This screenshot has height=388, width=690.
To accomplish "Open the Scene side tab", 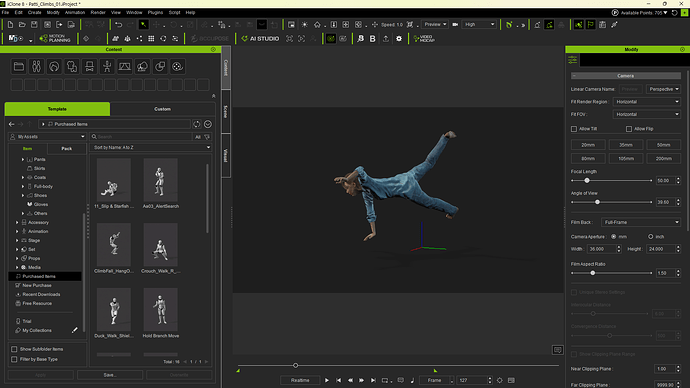I will pos(226,111).
